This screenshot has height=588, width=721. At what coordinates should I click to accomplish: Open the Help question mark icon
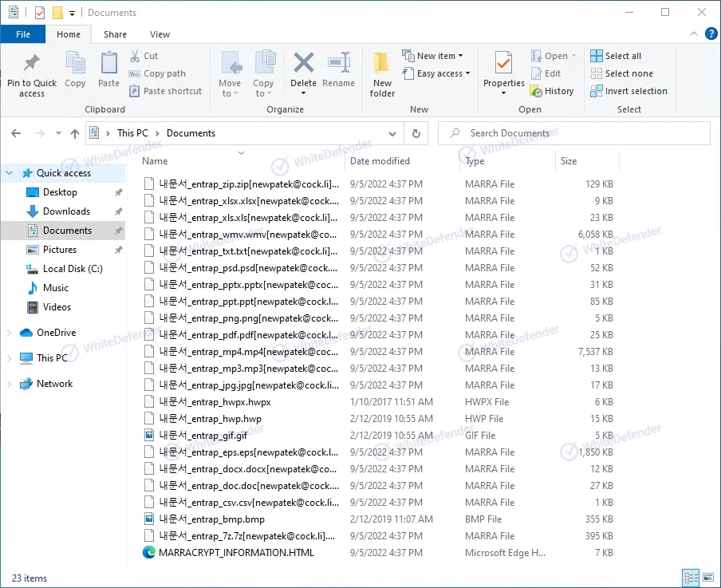pos(711,34)
